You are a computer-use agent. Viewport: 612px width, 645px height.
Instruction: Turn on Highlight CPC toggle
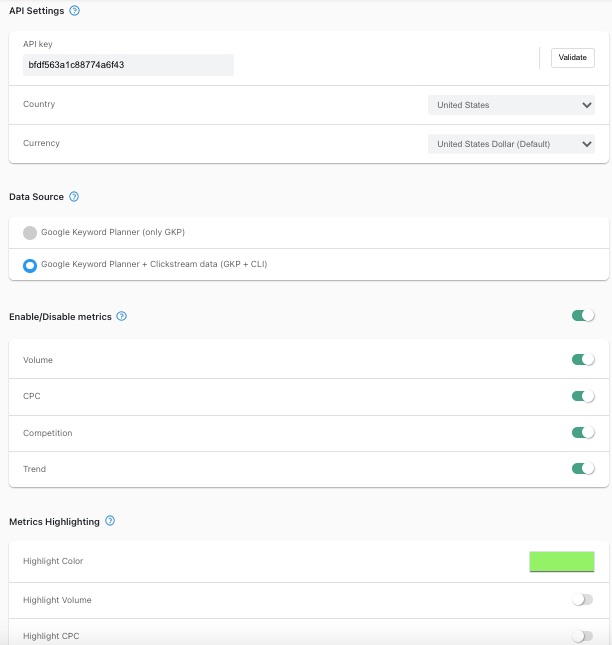[x=582, y=636]
